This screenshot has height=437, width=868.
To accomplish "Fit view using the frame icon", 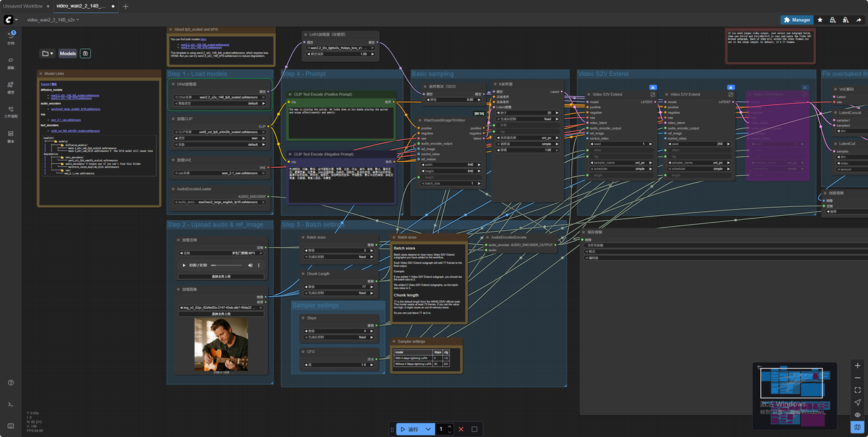I will tap(857, 390).
